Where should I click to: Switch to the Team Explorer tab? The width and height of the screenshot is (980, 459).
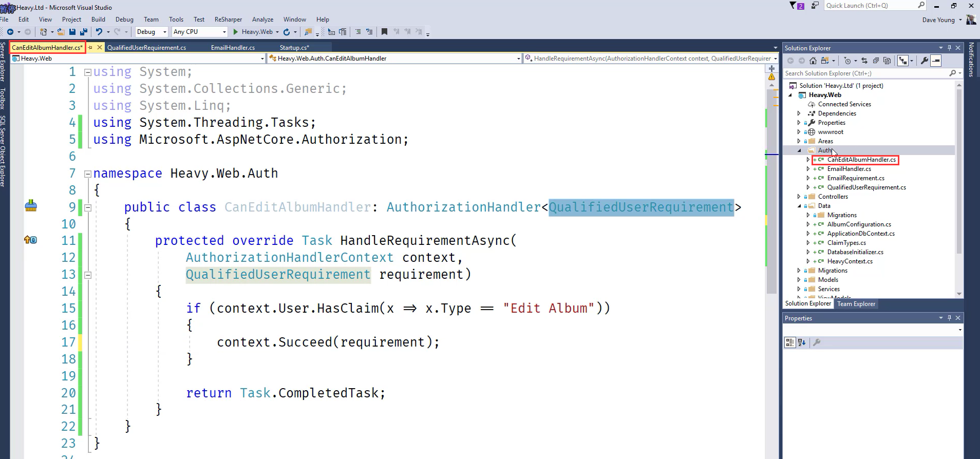856,304
